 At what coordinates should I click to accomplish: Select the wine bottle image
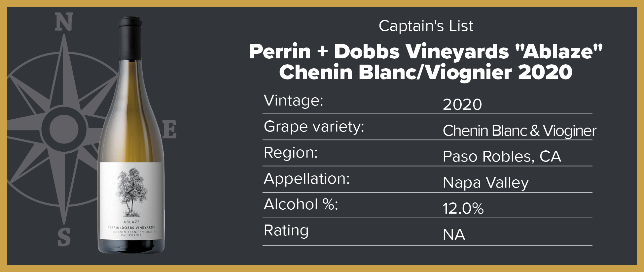[x=131, y=135]
